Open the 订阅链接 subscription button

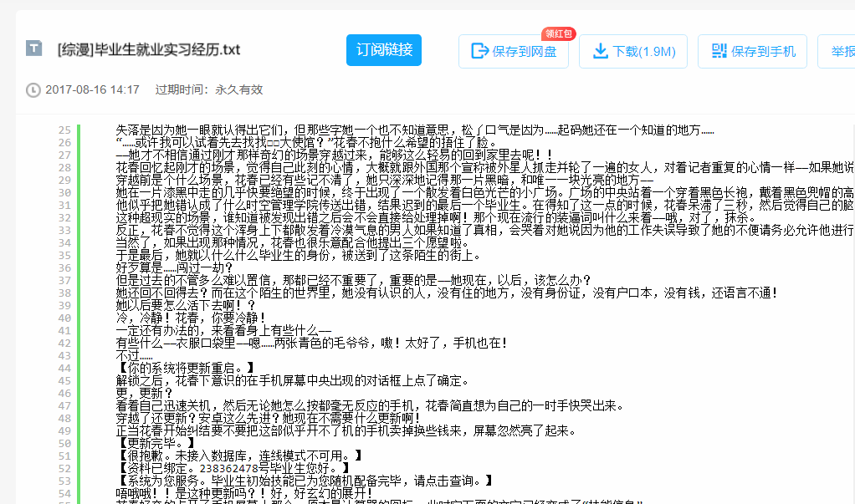click(x=383, y=50)
